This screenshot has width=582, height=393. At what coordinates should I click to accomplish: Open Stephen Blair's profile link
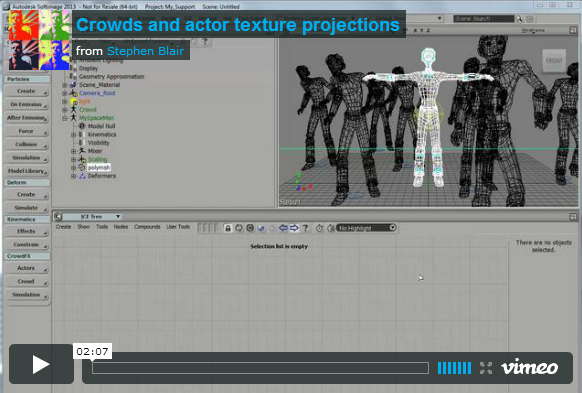pos(145,51)
